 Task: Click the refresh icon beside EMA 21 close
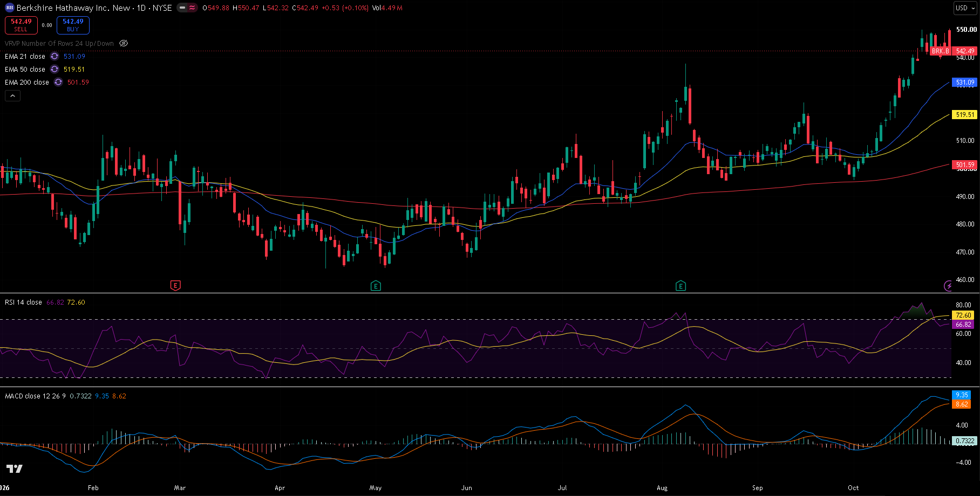(55, 56)
